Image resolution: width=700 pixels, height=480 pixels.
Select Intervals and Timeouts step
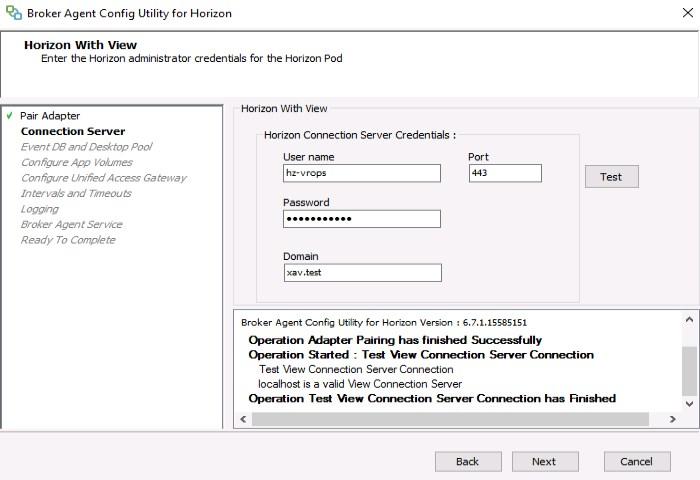point(76,193)
